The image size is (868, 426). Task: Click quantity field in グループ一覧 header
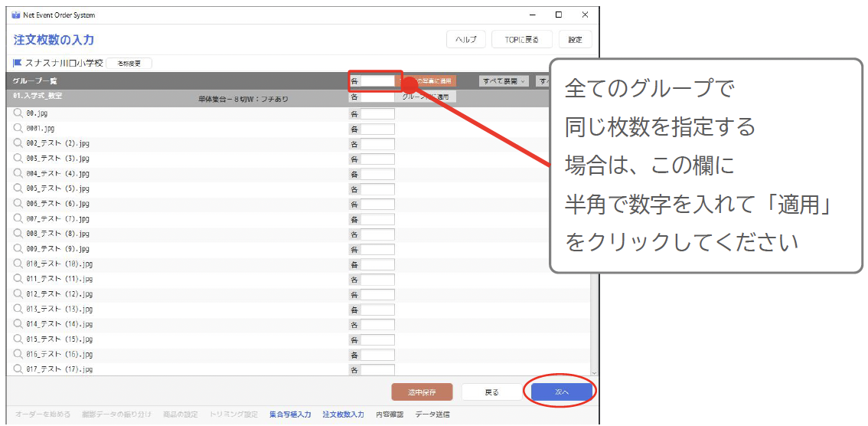[377, 80]
